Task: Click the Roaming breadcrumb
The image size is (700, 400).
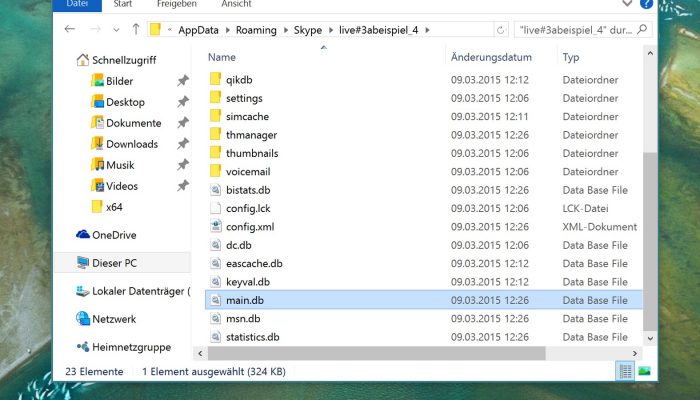Action: (256, 30)
